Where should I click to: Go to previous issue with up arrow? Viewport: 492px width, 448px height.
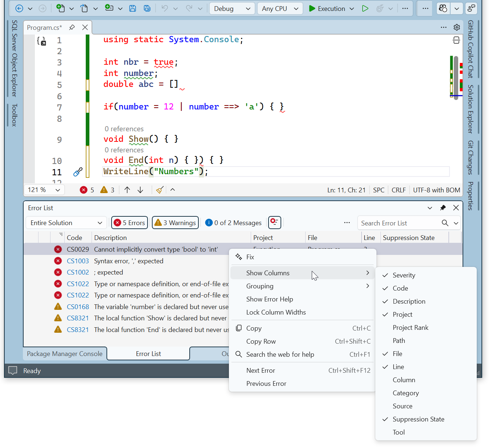pyautogui.click(x=127, y=190)
